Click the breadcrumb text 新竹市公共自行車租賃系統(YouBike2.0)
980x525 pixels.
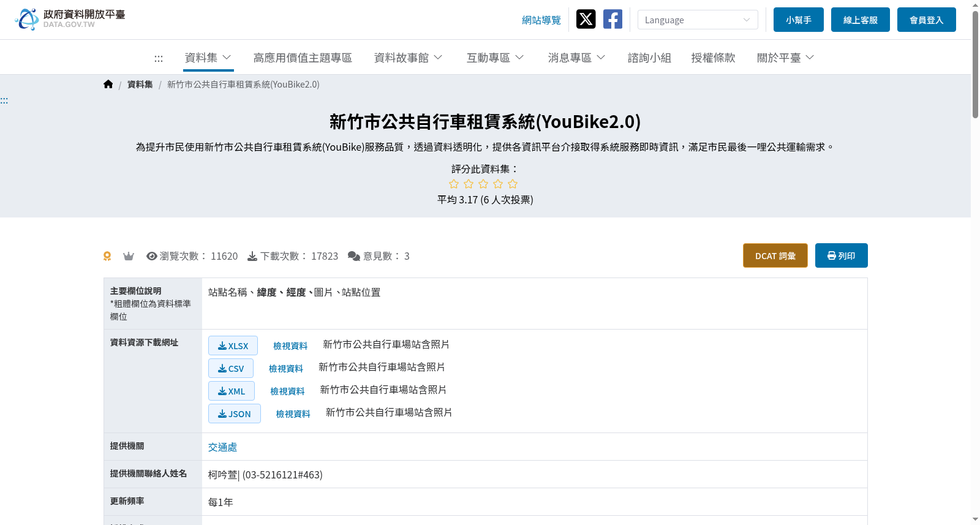(243, 85)
